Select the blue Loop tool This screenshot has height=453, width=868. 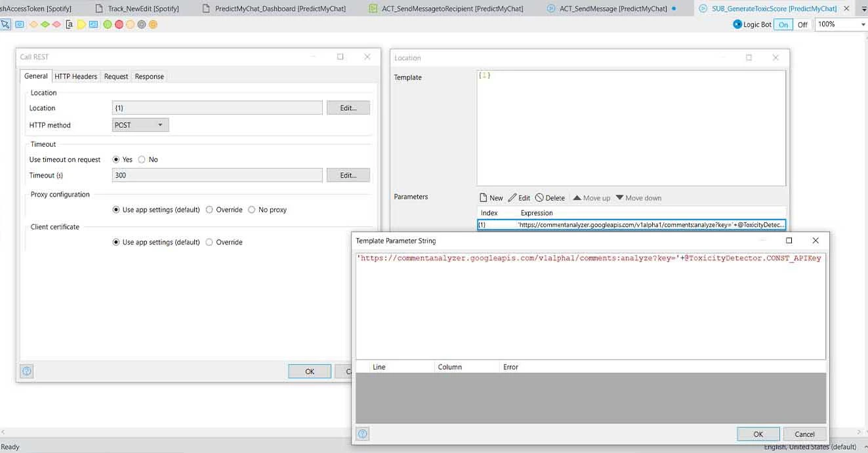click(93, 24)
